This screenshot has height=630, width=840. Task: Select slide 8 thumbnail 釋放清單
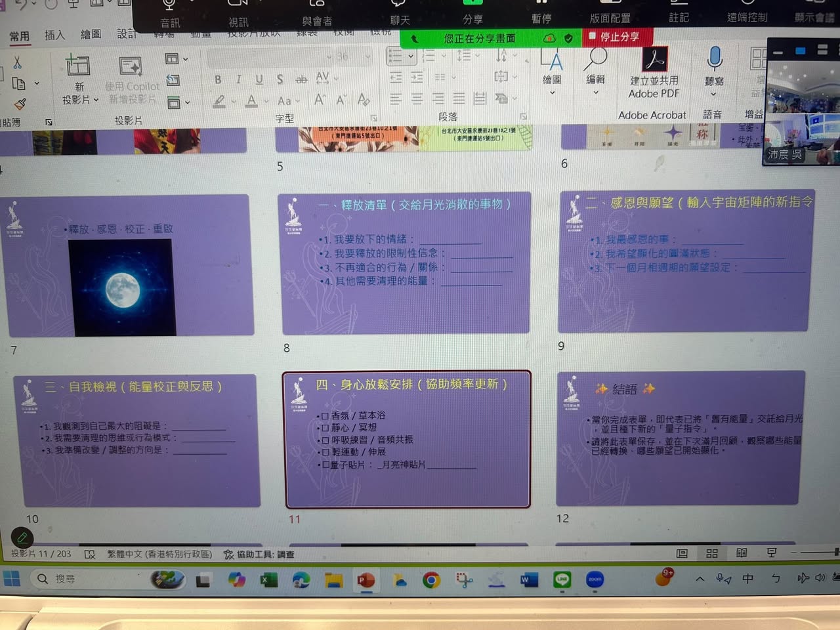[x=406, y=263]
